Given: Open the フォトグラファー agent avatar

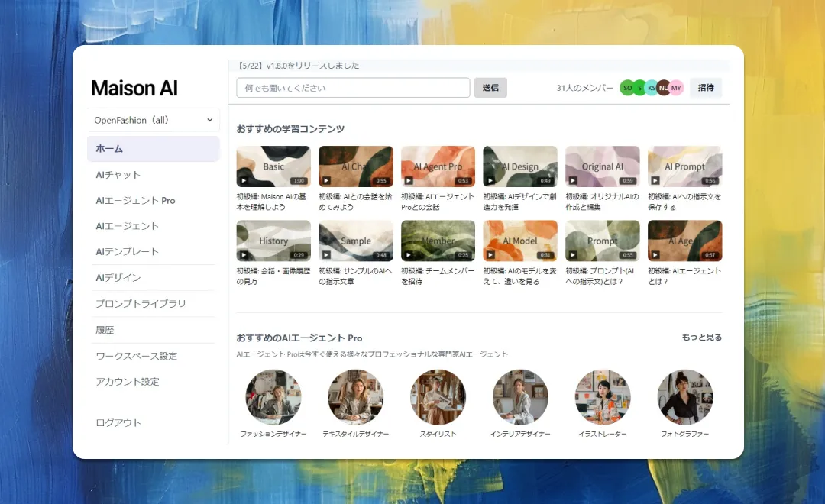Looking at the screenshot, I should click(x=685, y=397).
